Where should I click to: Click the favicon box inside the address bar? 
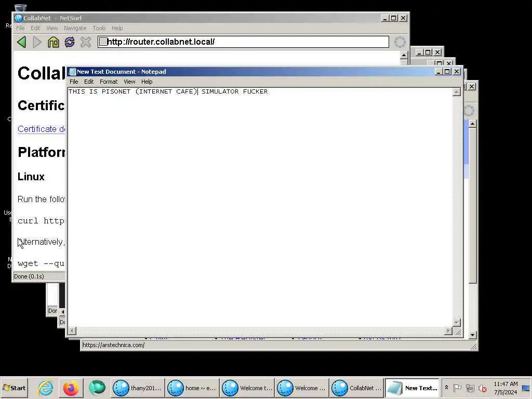point(103,42)
